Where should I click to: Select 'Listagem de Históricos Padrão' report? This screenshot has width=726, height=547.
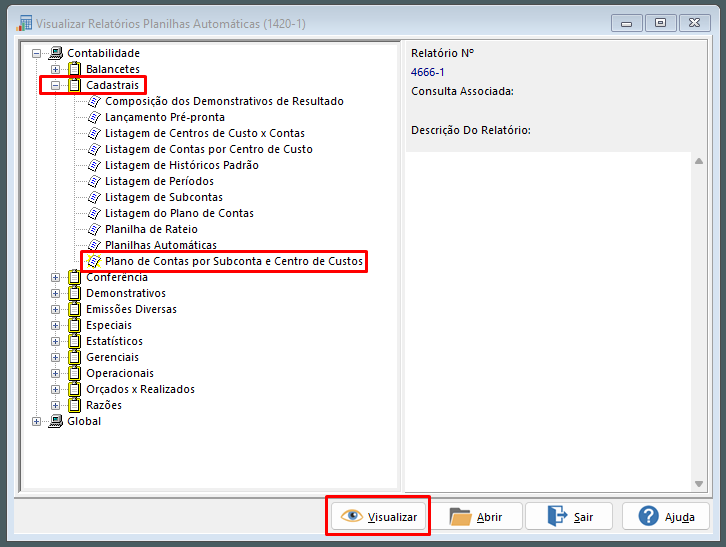pos(182,165)
